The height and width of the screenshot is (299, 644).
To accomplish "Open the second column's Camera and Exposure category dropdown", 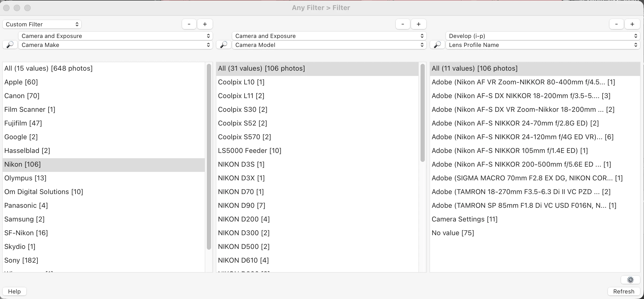I will (x=329, y=36).
